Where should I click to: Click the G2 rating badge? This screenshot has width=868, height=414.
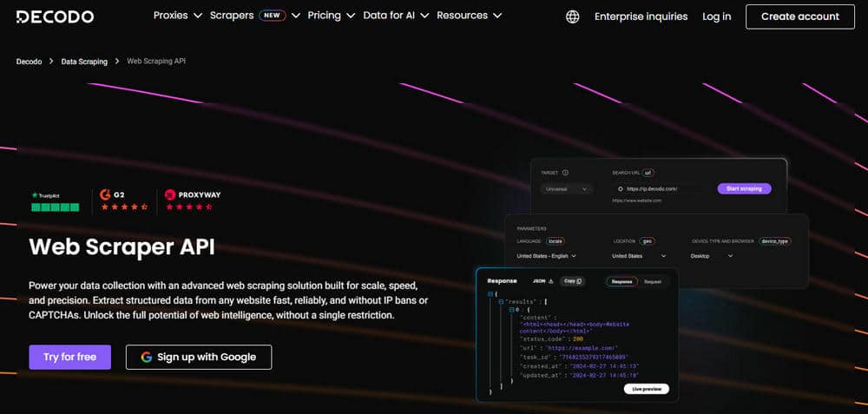pos(124,200)
